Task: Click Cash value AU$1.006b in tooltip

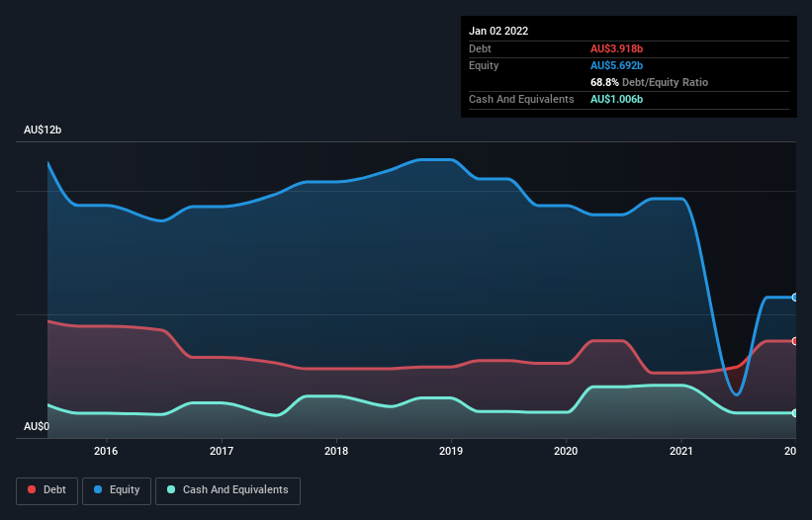Action: [x=616, y=99]
